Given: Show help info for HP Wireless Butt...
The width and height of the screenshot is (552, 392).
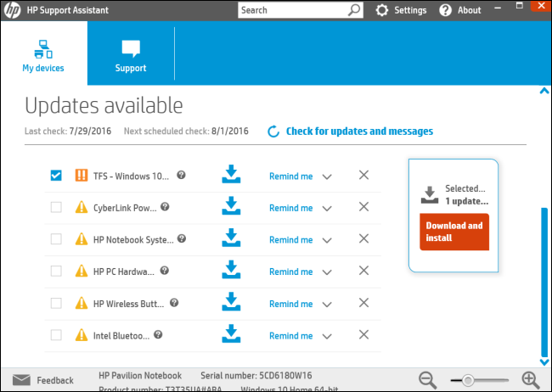Looking at the screenshot, I should (x=174, y=302).
